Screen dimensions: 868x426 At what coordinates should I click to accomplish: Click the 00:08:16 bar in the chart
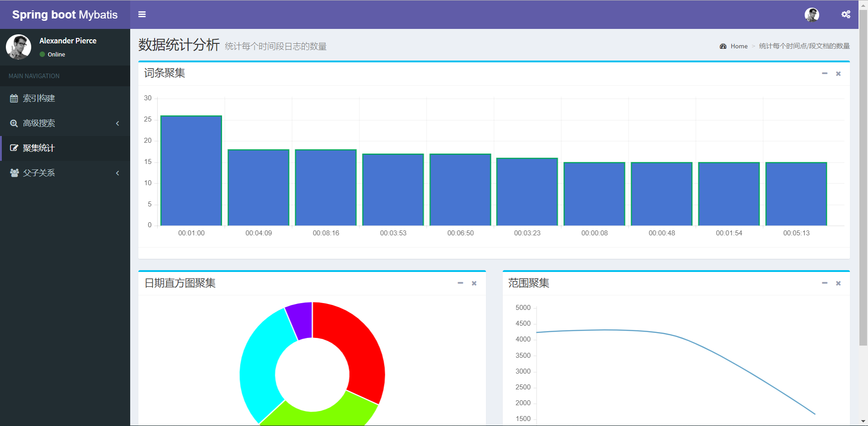click(x=326, y=187)
